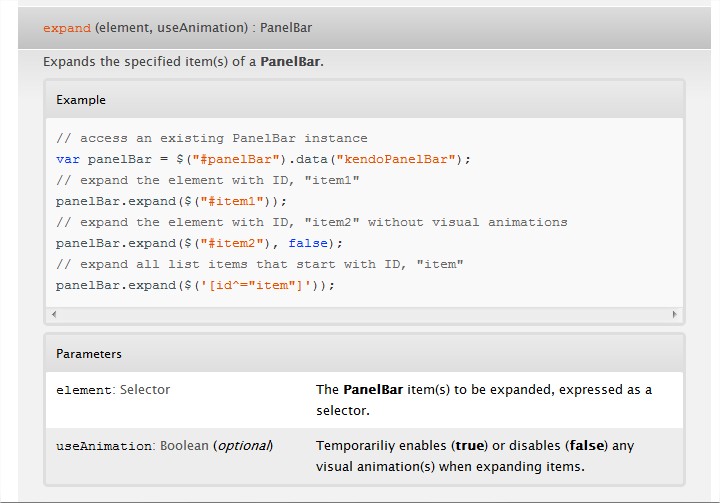This screenshot has height=503, width=720.
Task: Click the "var panelBar" code line
Action: pyautogui.click(x=263, y=159)
